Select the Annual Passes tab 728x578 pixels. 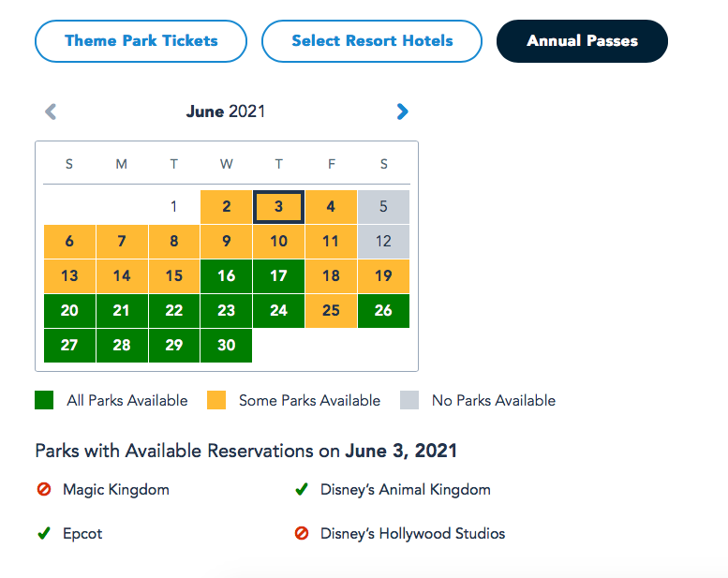click(x=582, y=41)
